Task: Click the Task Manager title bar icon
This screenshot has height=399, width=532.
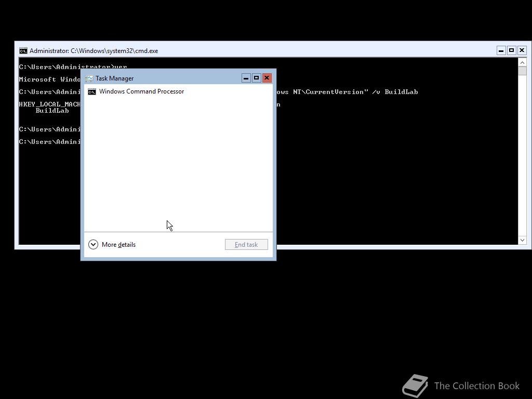Action: [x=89, y=78]
